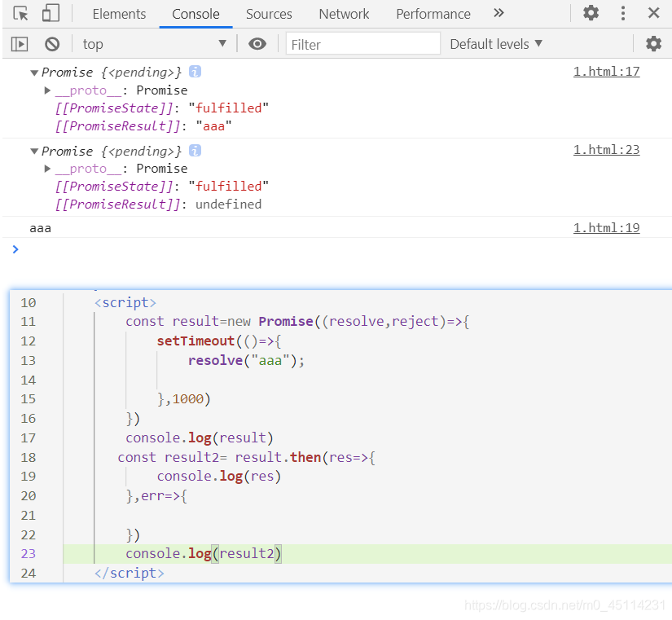Screen dimensions: 672x620
Task: Expand __proto__ of the second Promise
Action: 47,169
